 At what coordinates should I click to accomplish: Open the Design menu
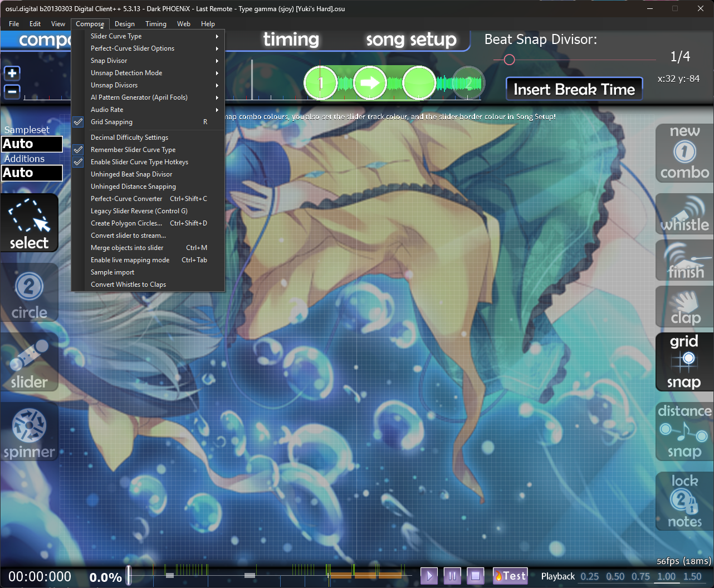(125, 24)
